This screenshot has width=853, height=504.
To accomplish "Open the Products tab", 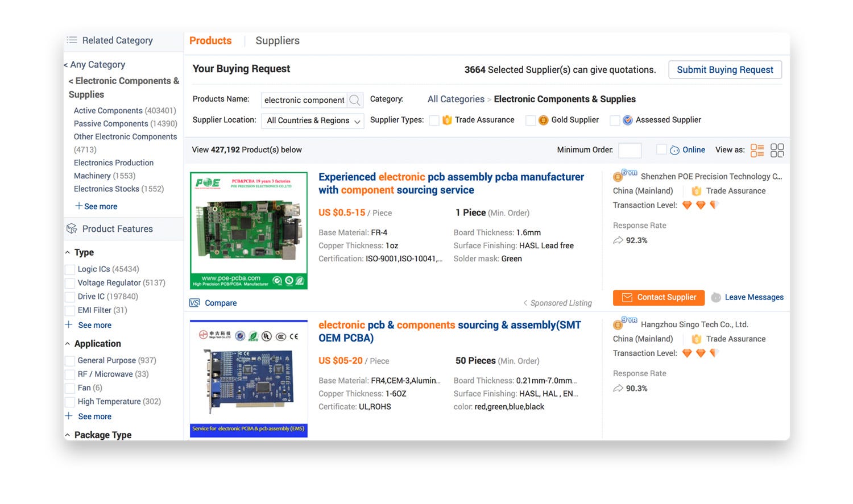I will point(210,40).
